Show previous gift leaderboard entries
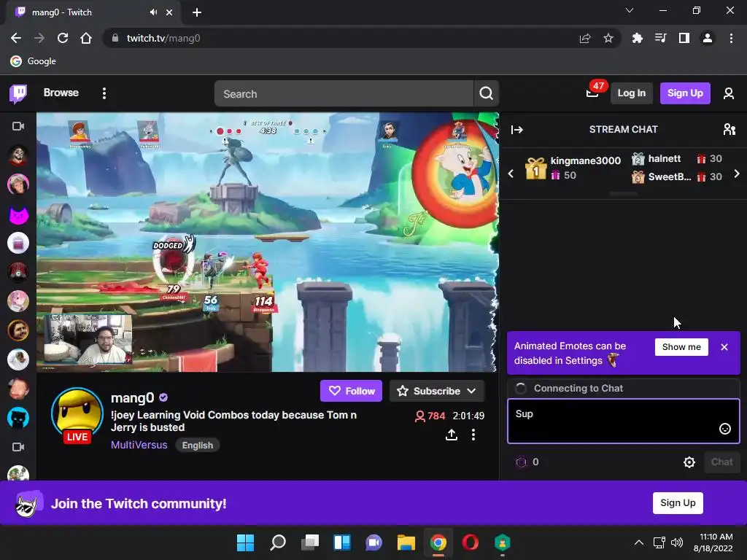 click(x=511, y=174)
